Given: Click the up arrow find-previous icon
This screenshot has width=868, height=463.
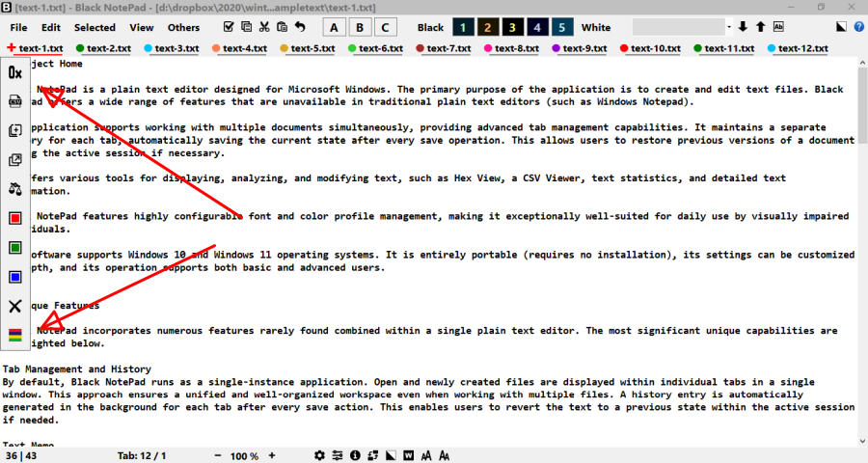Looking at the screenshot, I should click(x=761, y=27).
